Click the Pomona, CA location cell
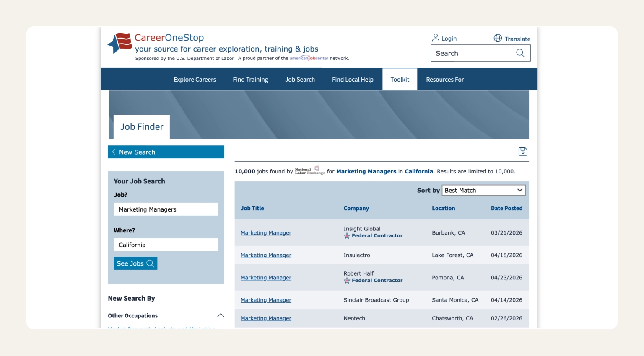Screen dimensions: 644x356 coord(448,278)
